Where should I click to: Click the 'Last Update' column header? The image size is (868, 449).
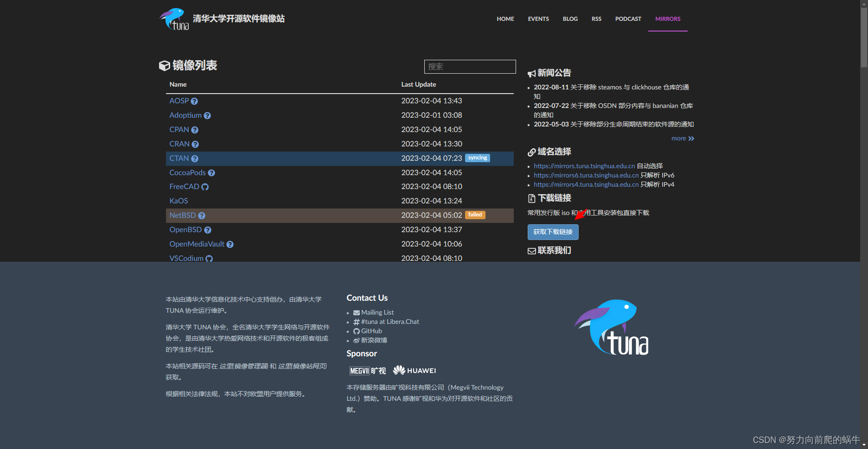(419, 84)
